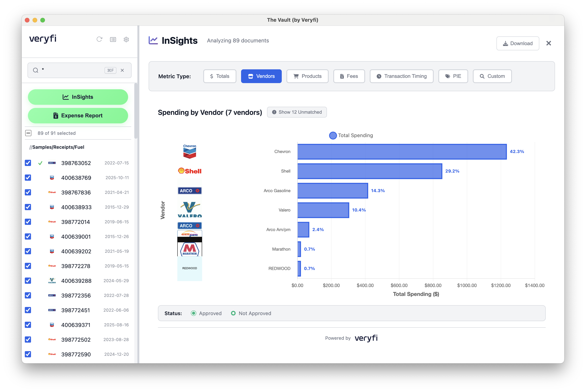The image size is (586, 392).
Task: Select the Approved status radio button
Action: 194,313
